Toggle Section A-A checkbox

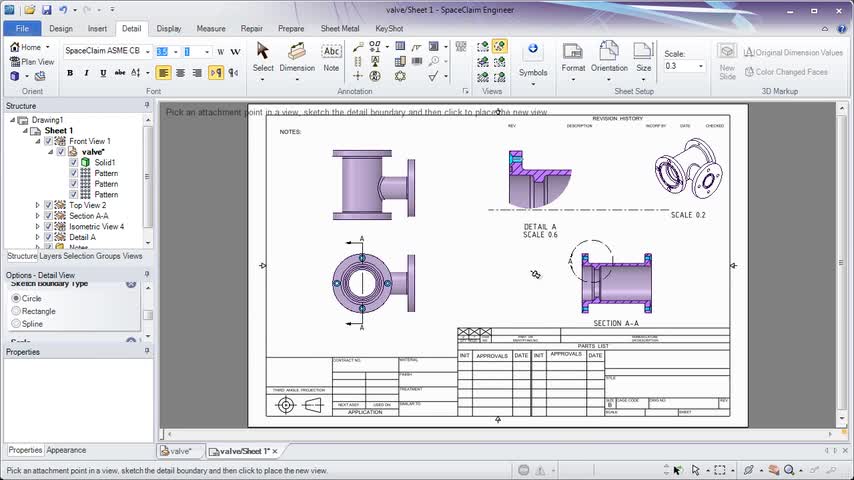tap(48, 216)
